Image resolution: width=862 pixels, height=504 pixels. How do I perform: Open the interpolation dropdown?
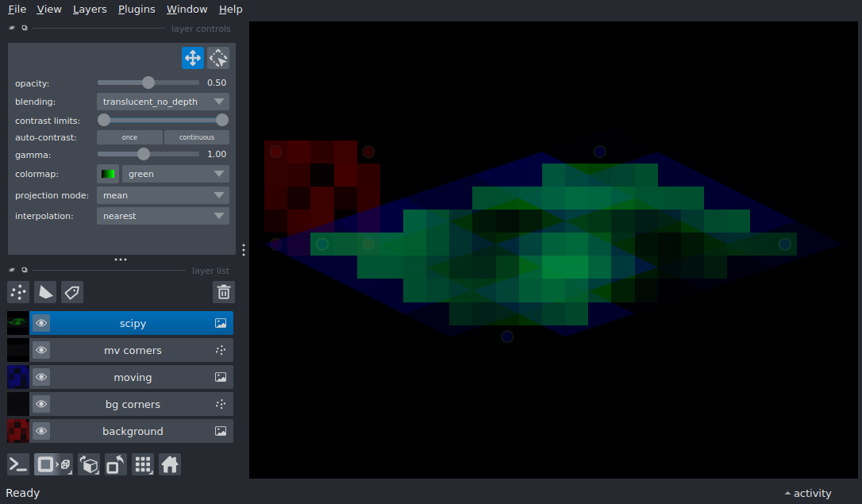tap(163, 216)
